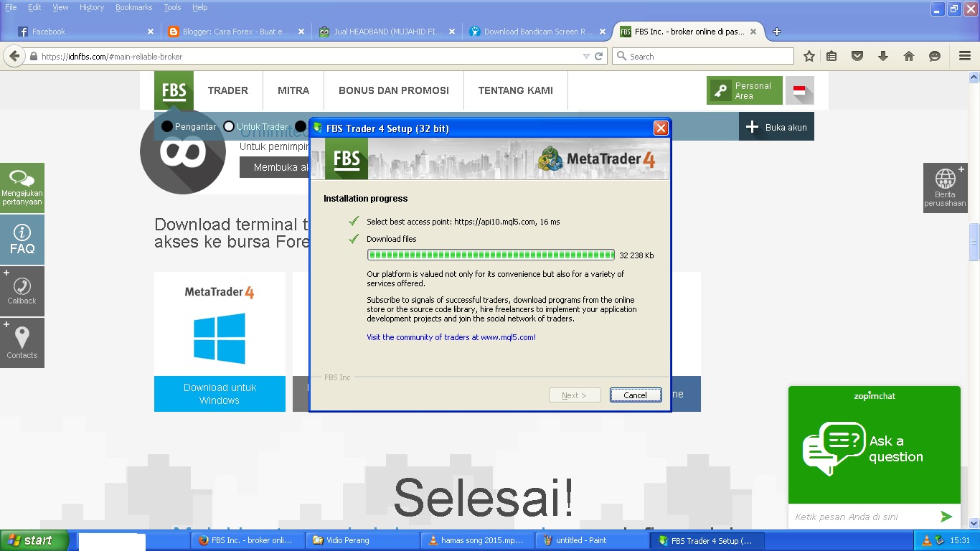The width and height of the screenshot is (980, 551).
Task: Open the downloads arrow icon
Action: coord(883,56)
